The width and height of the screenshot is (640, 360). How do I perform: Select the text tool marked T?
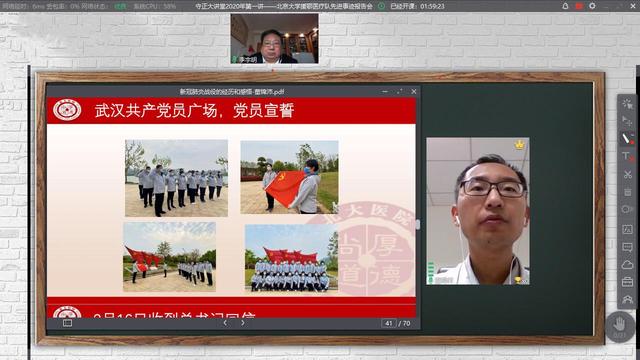point(627,156)
